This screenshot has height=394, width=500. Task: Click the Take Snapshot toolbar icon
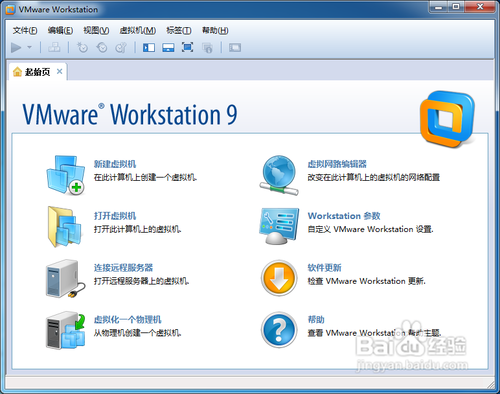point(82,48)
